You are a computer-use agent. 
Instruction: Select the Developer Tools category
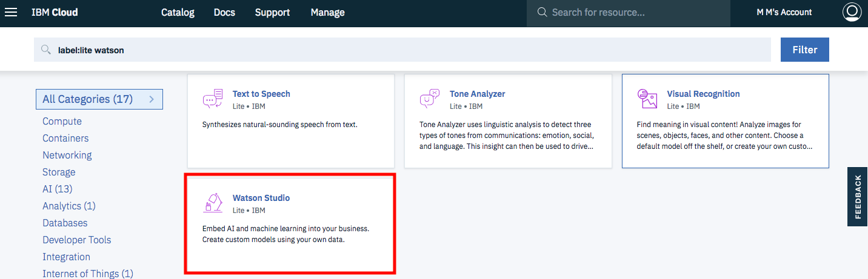pyautogui.click(x=77, y=240)
